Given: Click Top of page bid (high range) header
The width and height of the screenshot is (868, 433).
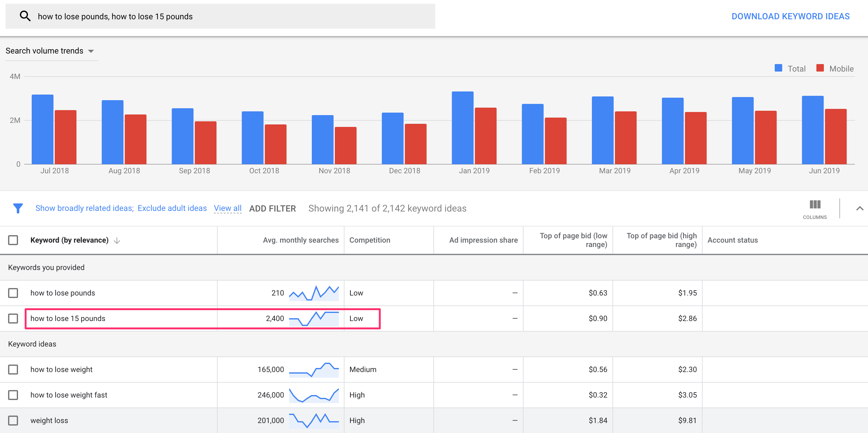Looking at the screenshot, I should [x=661, y=240].
